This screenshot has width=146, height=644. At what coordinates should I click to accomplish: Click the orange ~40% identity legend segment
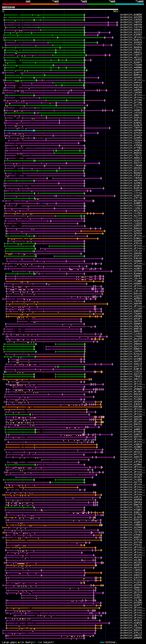pos(45,4)
